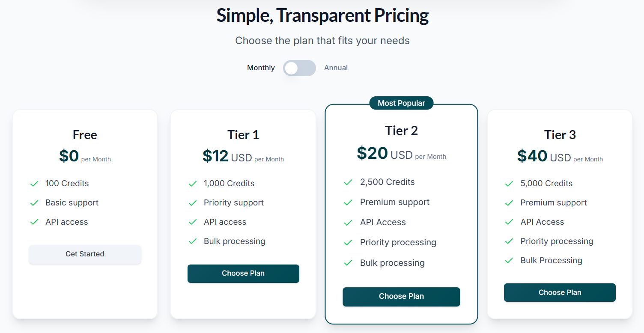The height and width of the screenshot is (333, 644).
Task: Click Choose Plan for Tier 3
Action: 560,293
